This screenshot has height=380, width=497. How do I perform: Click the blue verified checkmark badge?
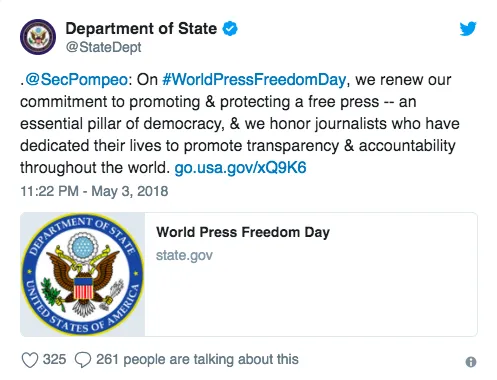[x=230, y=28]
